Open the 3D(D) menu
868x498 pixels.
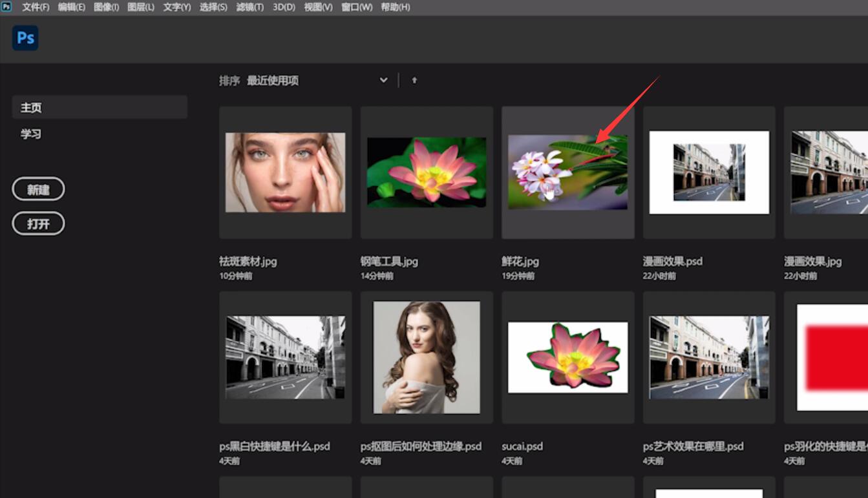284,7
